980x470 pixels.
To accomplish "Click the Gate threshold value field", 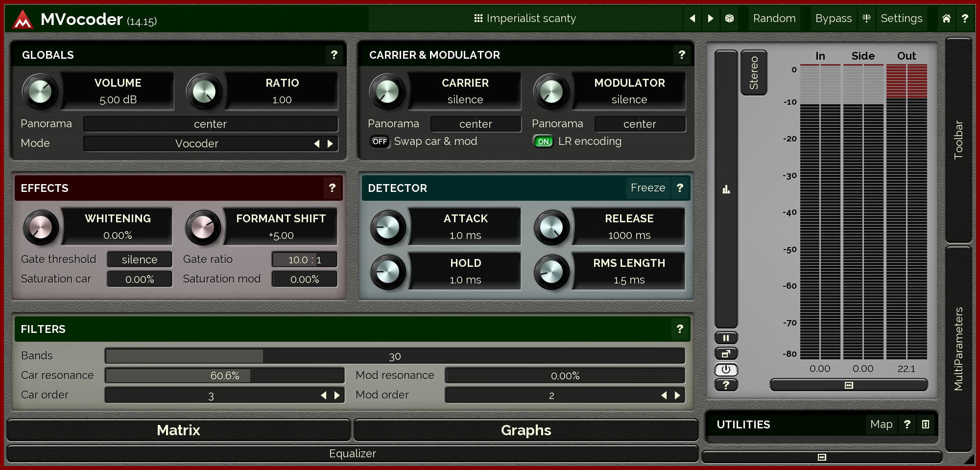I will [x=140, y=259].
